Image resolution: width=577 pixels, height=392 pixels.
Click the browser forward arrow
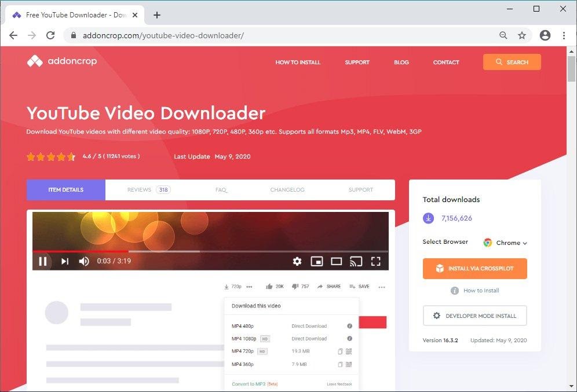coord(32,35)
